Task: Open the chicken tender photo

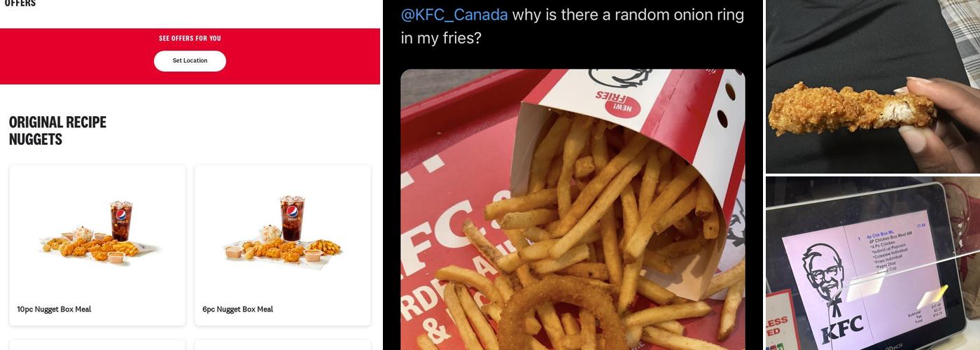Action: (873, 87)
